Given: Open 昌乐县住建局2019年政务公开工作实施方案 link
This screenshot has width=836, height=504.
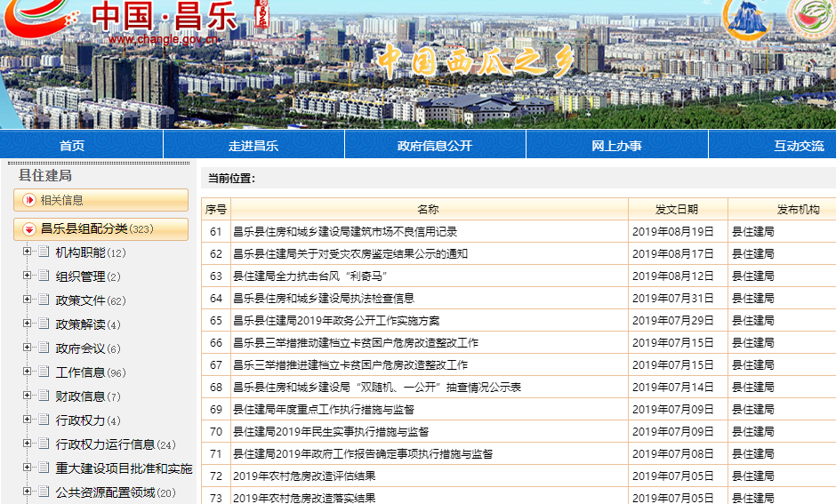Looking at the screenshot, I should click(336, 321).
